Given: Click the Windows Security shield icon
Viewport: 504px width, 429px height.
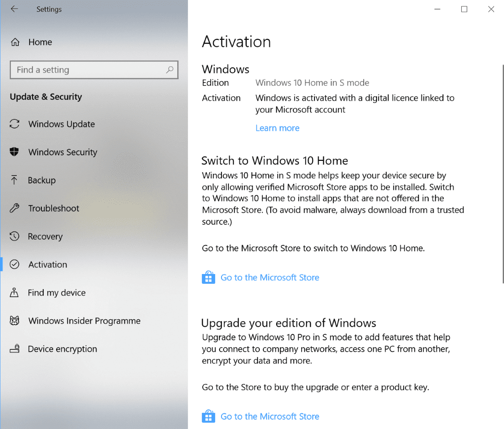Looking at the screenshot, I should (x=14, y=152).
